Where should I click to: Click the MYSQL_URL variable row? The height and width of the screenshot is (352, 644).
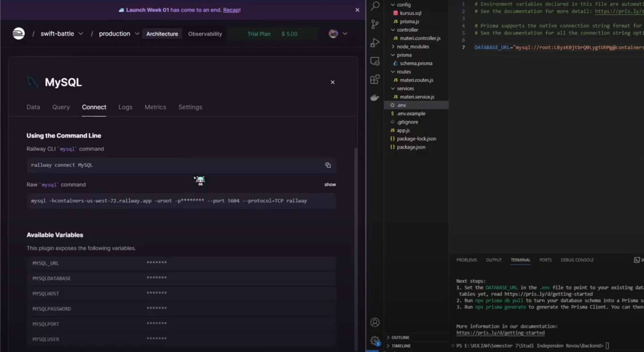pos(181,263)
